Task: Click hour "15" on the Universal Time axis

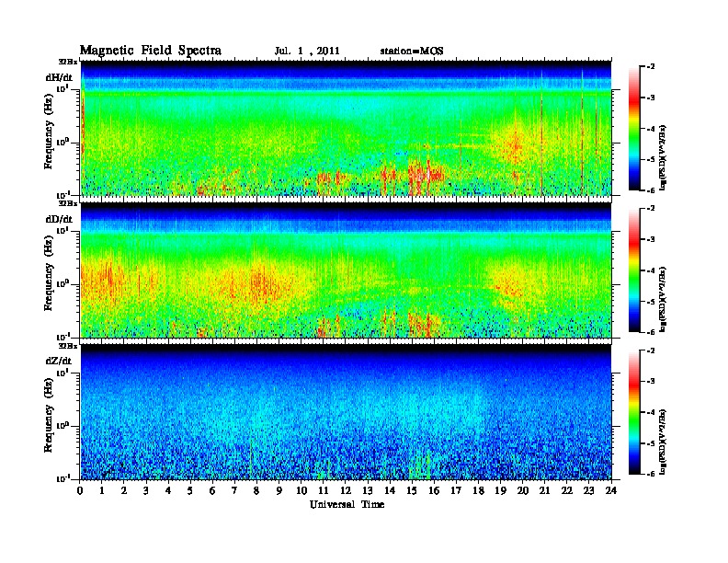Action: point(412,490)
